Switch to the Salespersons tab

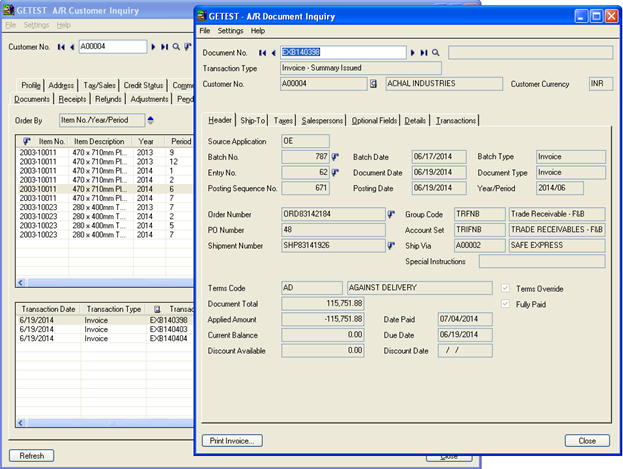click(x=322, y=120)
